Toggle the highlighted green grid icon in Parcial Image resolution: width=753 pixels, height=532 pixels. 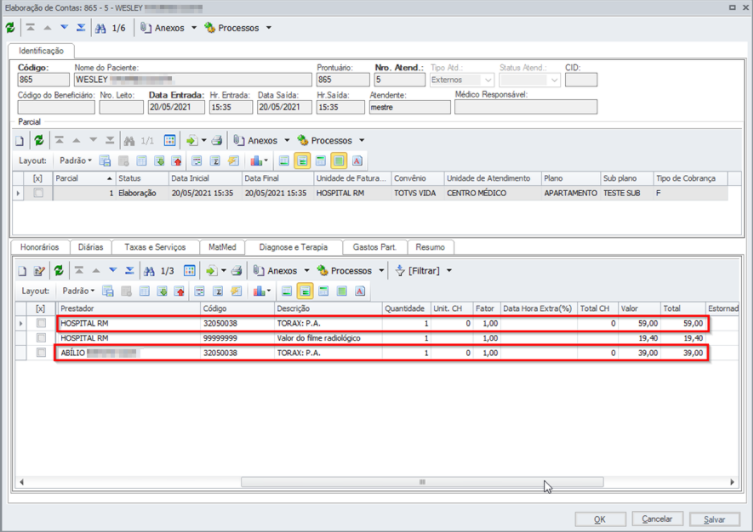click(x=339, y=161)
